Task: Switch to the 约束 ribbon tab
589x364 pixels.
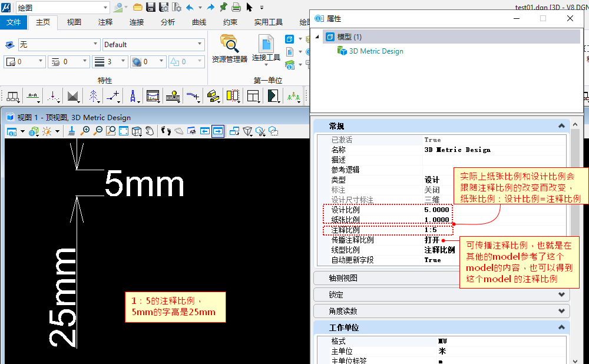Action: [x=230, y=22]
